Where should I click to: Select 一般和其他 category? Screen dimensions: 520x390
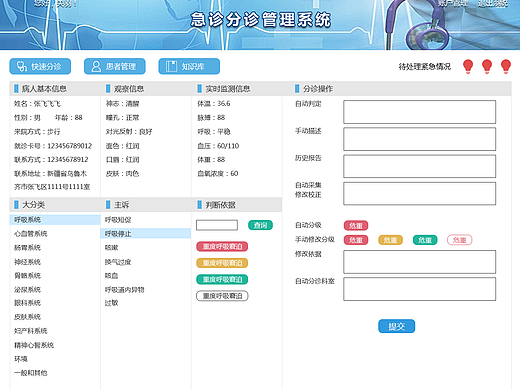(x=31, y=373)
